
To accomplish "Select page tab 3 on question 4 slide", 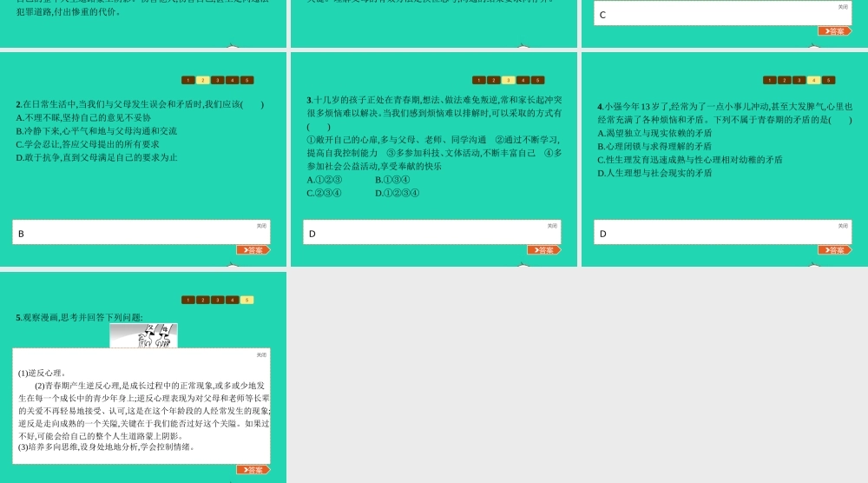I will 799,80.
